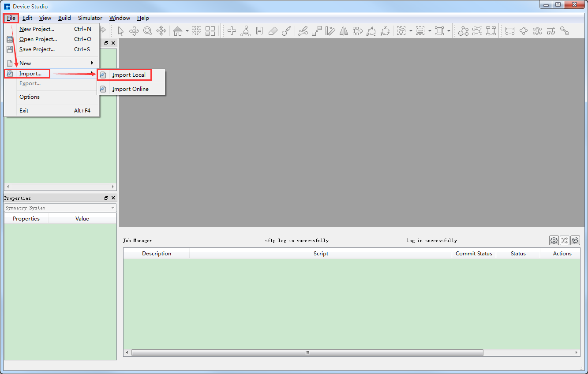Close the Properties panel
Screen dimensions: 588x374
pyautogui.click(x=113, y=198)
